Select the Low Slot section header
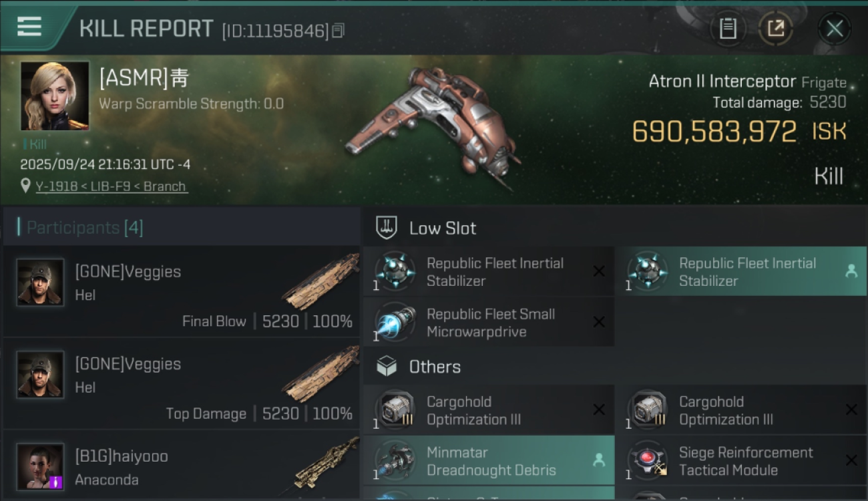The image size is (868, 501). (x=443, y=228)
